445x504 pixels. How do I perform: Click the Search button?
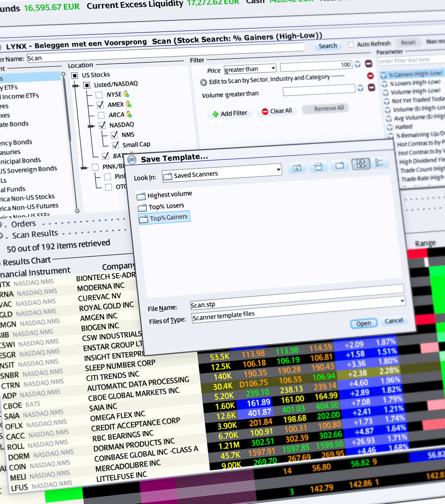(328, 46)
